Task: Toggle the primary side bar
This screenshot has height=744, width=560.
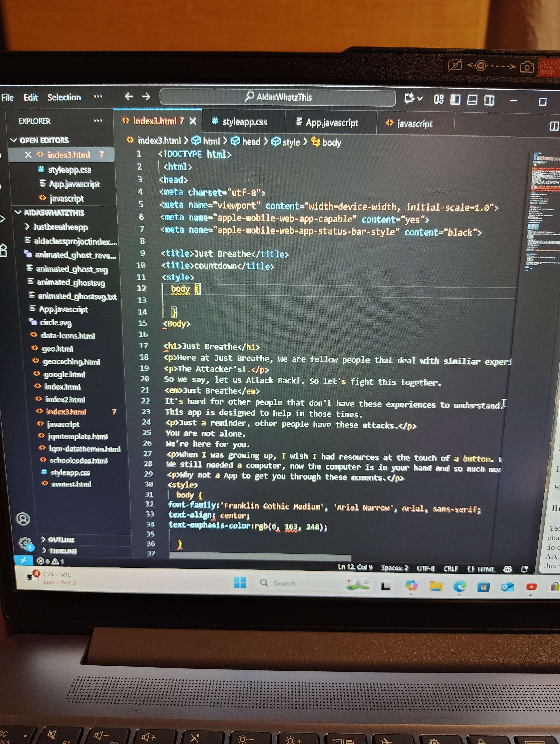Action: tap(455, 100)
